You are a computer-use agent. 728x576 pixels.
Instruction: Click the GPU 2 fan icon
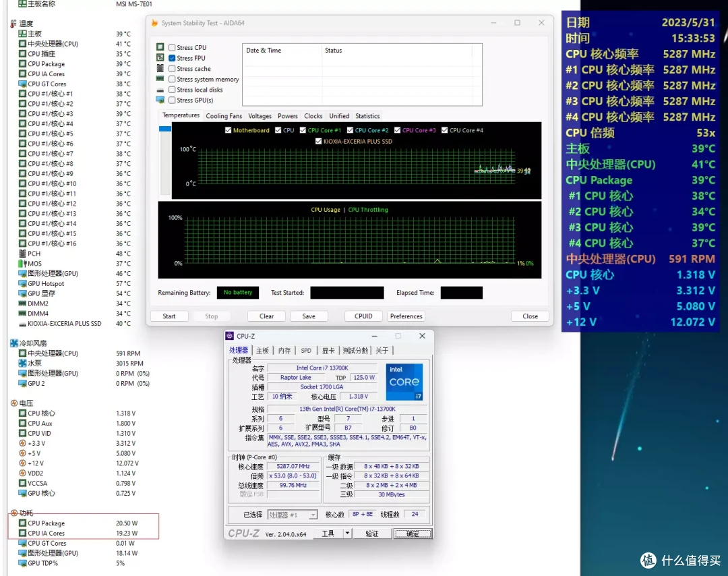point(22,383)
